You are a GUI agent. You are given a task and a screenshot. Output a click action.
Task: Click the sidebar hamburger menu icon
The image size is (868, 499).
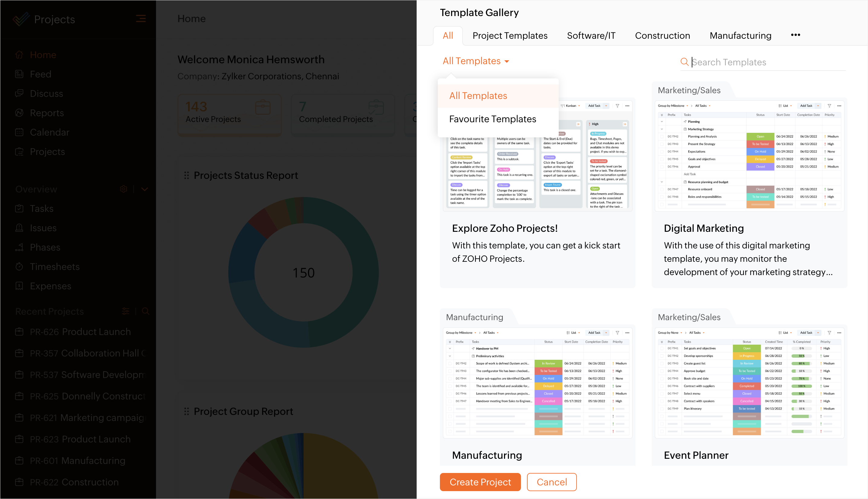pyautogui.click(x=141, y=18)
